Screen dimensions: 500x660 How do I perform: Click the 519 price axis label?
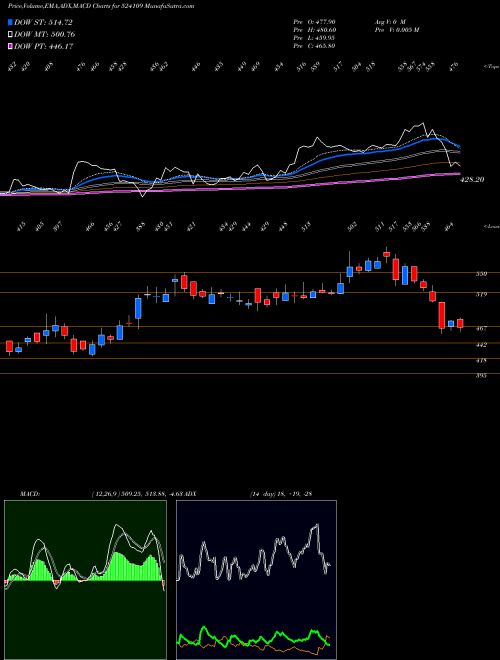(x=481, y=294)
